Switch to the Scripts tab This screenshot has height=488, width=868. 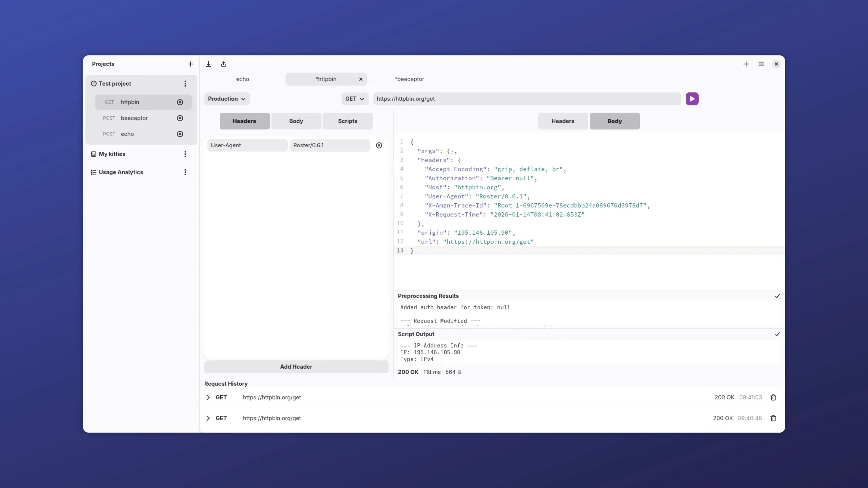348,121
